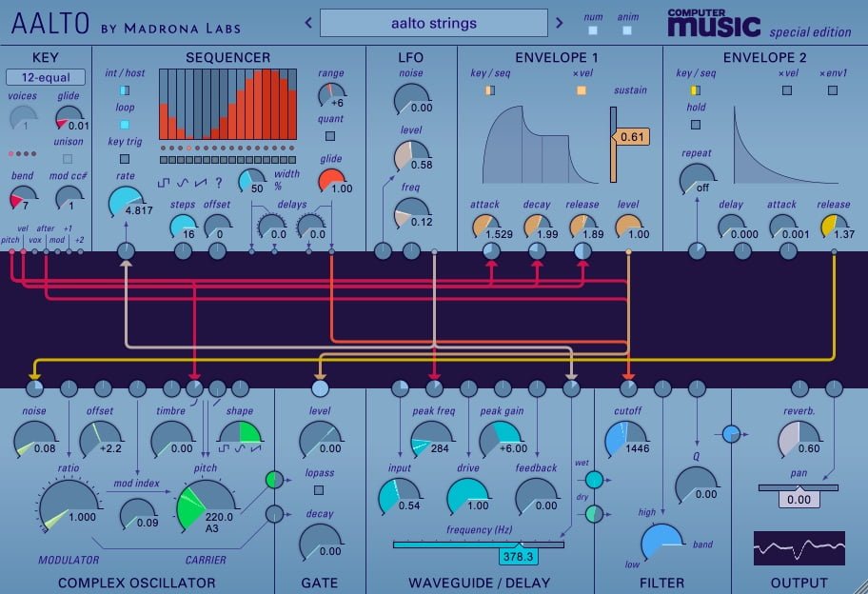Screen dimensions: 868x594
Task: Click the sequencer steps knob
Action: (184, 227)
